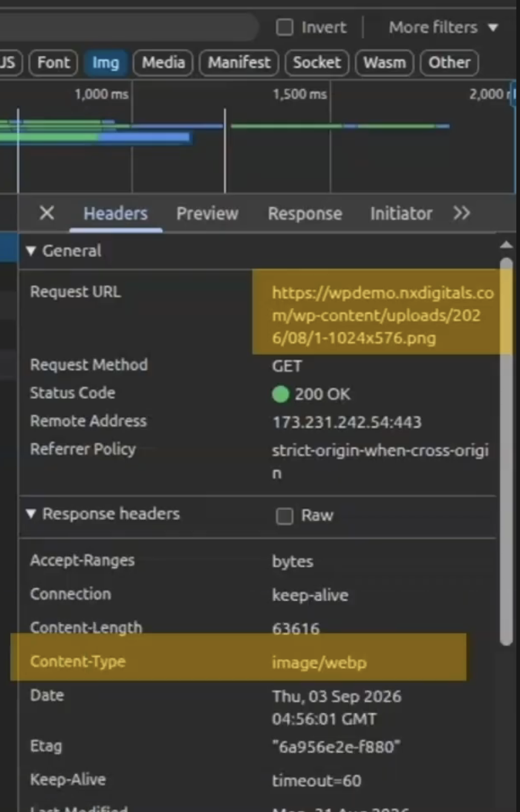520x812 pixels.
Task: Click the Content-Type header name
Action: point(77,662)
